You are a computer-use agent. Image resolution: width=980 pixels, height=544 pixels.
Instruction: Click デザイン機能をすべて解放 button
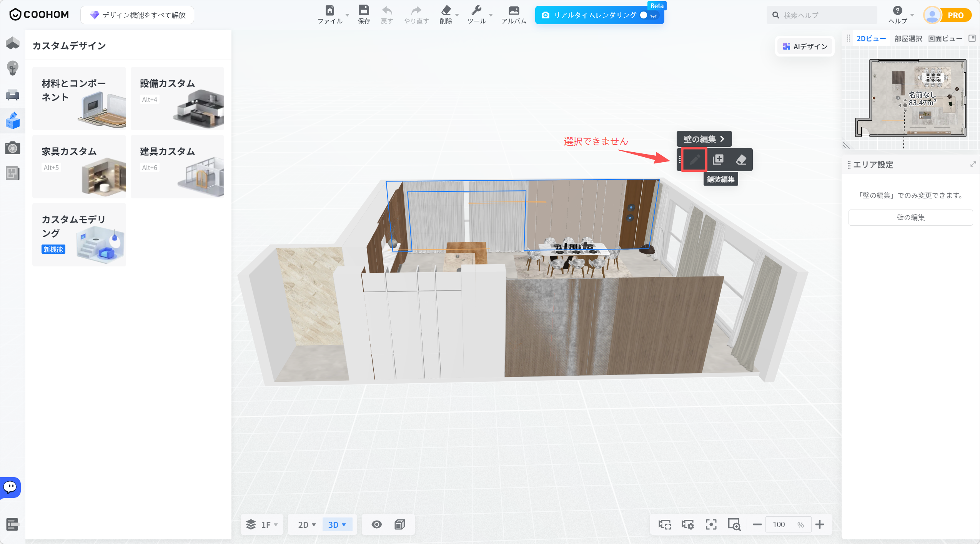(x=137, y=15)
